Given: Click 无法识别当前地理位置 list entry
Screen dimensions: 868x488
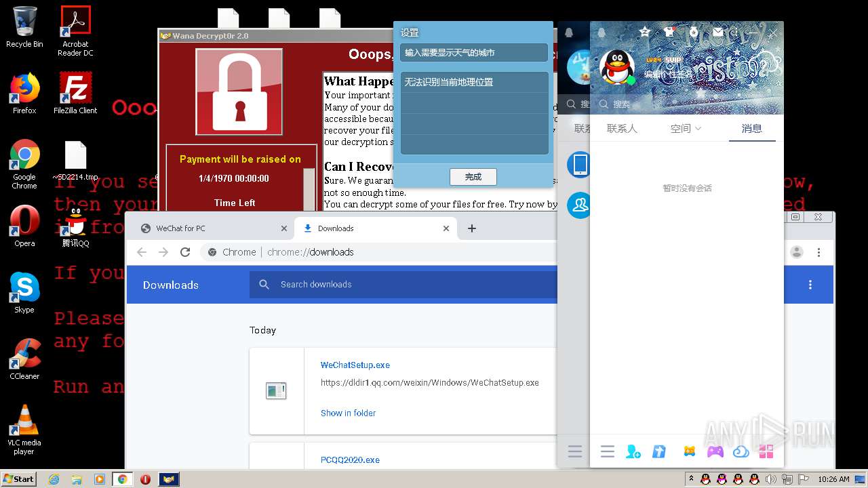Looking at the screenshot, I should [474, 82].
